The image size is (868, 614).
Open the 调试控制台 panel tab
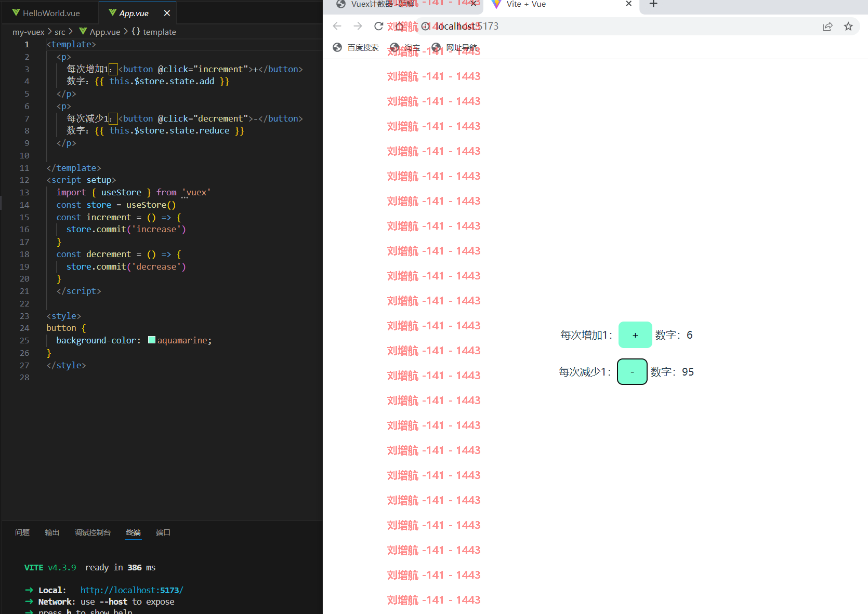coord(93,532)
